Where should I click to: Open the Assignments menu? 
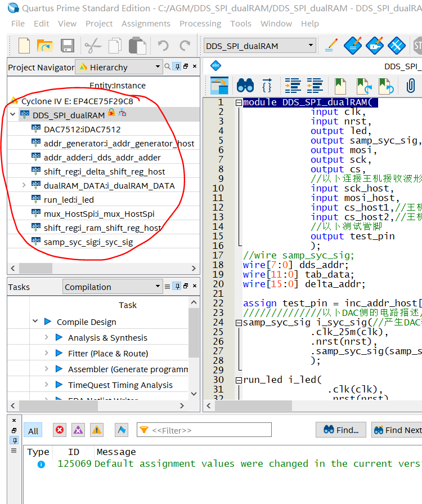146,24
